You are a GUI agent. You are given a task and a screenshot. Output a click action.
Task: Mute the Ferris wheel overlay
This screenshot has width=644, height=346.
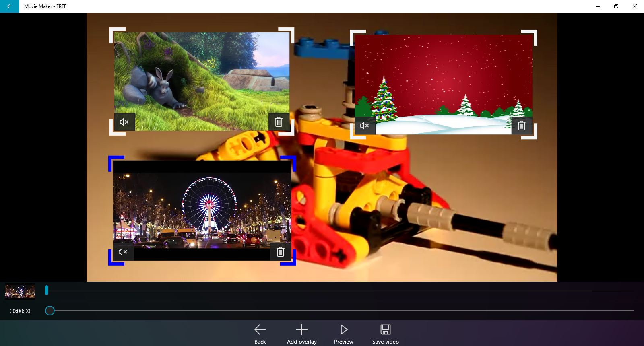point(123,252)
